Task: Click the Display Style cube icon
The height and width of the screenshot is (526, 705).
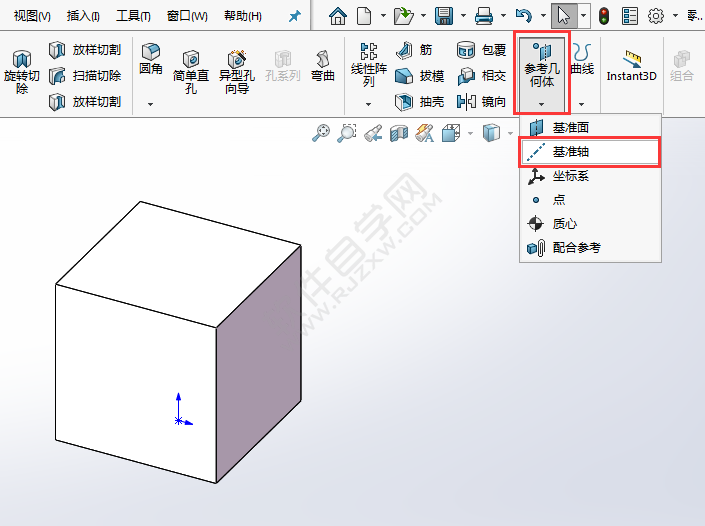Action: click(491, 134)
